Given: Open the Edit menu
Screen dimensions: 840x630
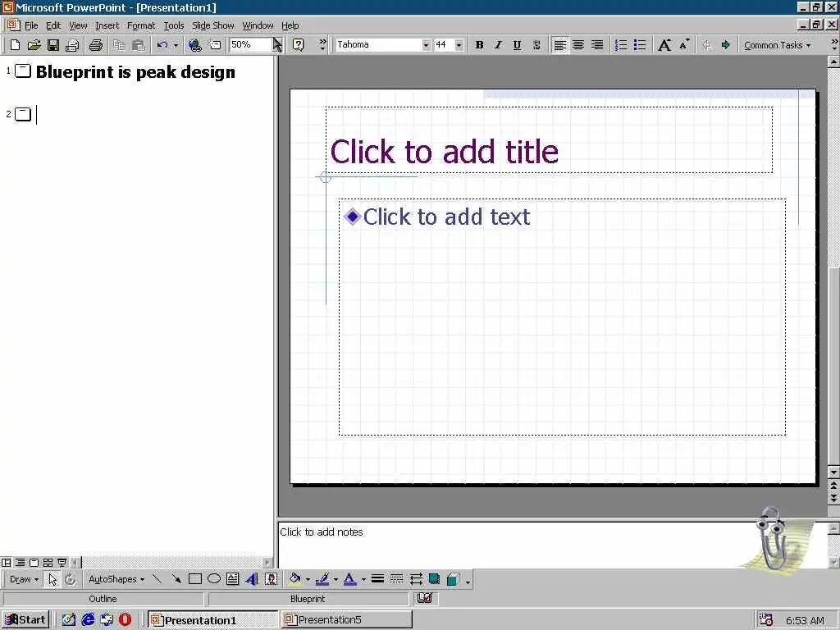Looking at the screenshot, I should coord(53,25).
